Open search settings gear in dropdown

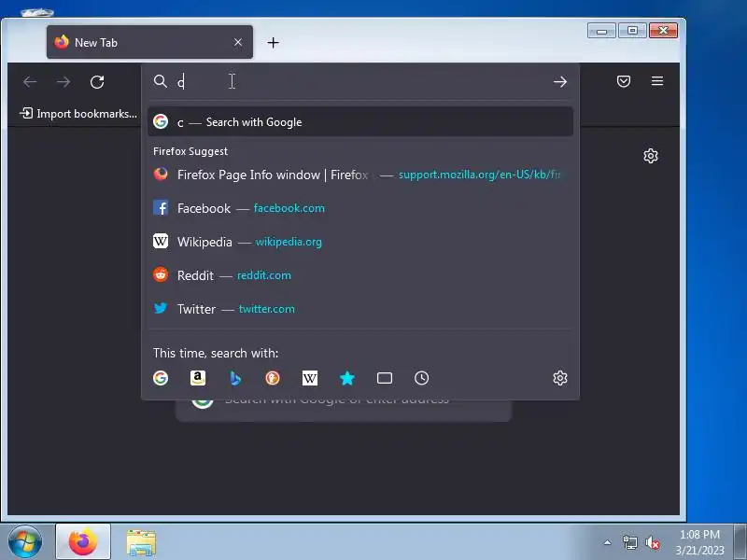click(x=560, y=378)
